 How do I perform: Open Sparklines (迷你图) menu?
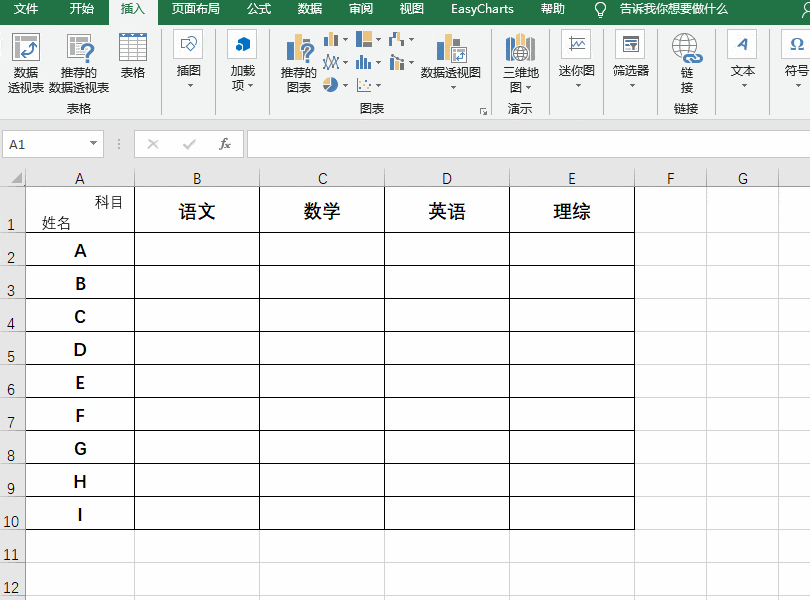click(x=577, y=61)
